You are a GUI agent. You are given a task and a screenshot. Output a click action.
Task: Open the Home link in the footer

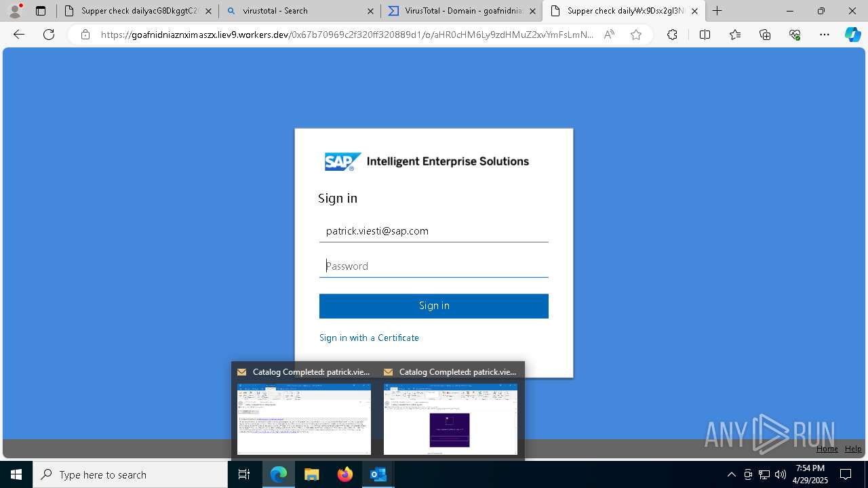coord(827,449)
